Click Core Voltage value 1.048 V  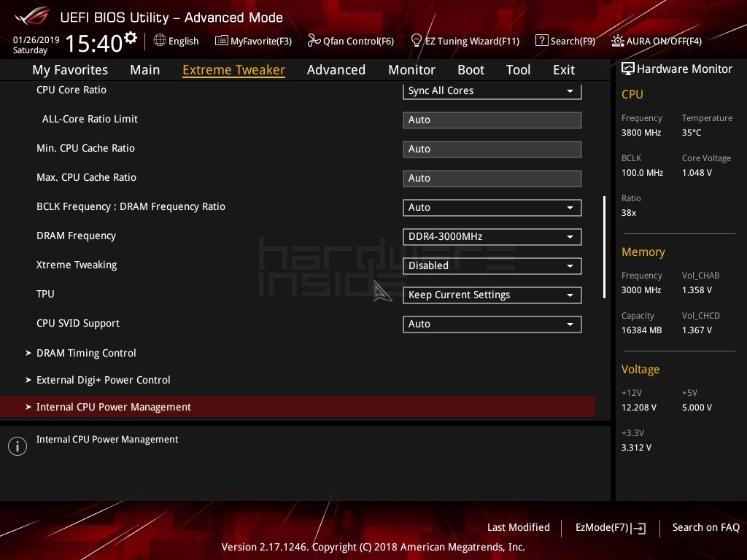click(x=697, y=173)
